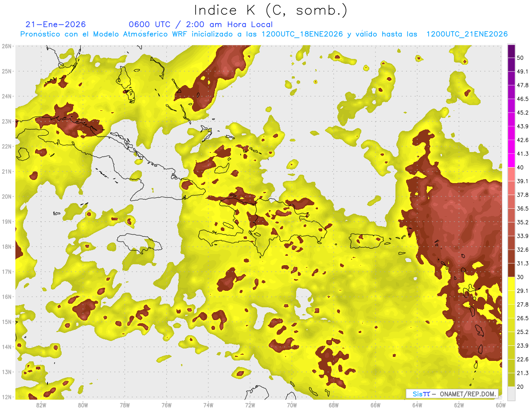Click the "68W" longitude label
This screenshot has width=532, height=411.
(x=334, y=405)
